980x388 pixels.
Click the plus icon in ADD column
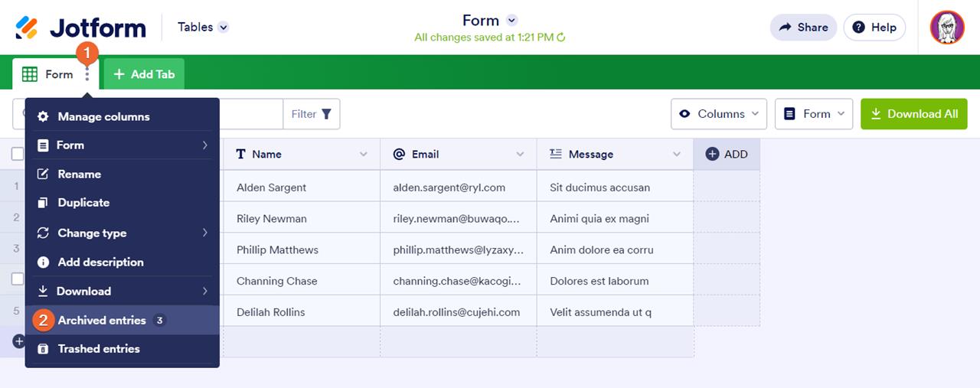coord(712,154)
